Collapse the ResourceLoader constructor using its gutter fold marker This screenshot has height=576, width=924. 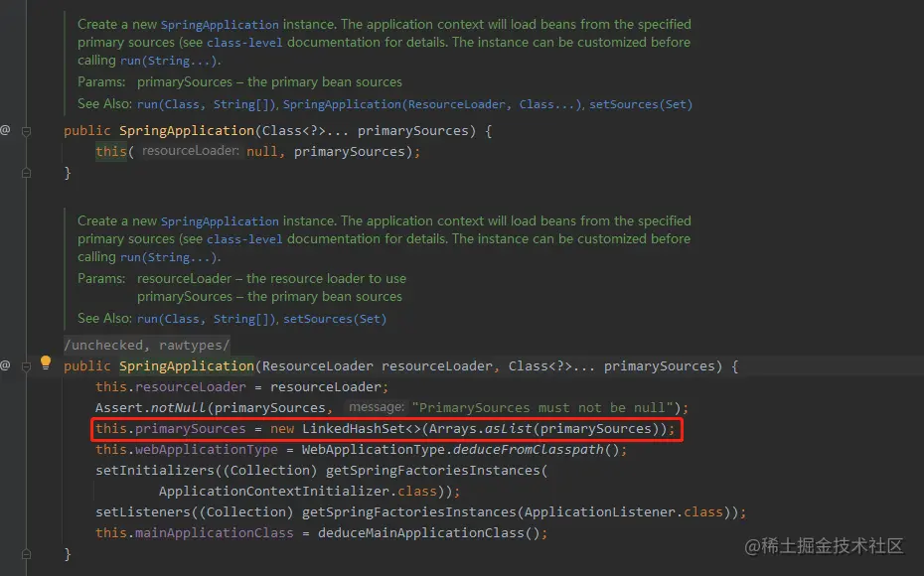point(26,366)
